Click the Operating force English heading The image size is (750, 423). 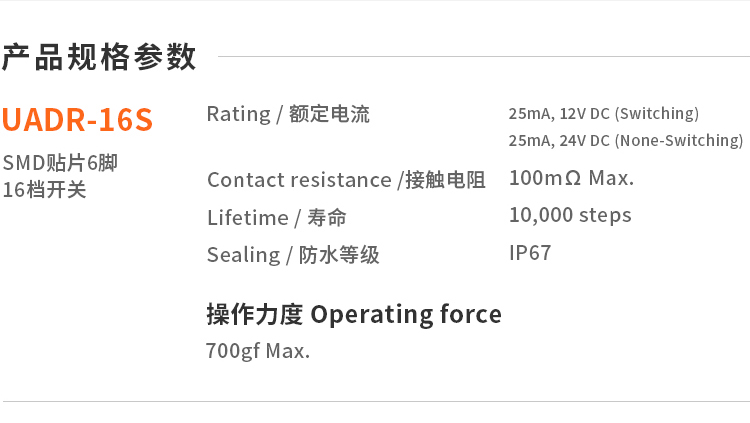[406, 314]
